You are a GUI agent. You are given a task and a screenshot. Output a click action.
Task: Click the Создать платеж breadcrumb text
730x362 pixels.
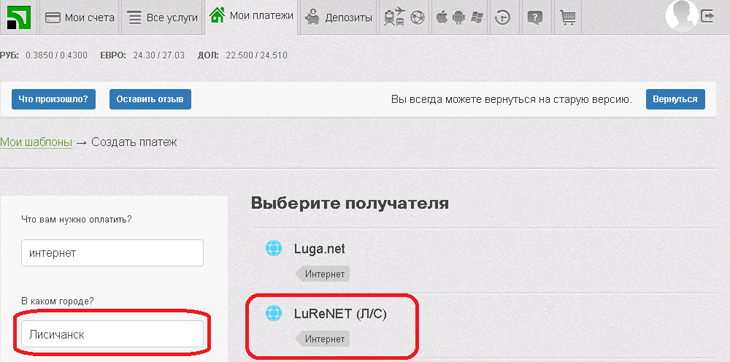point(134,142)
